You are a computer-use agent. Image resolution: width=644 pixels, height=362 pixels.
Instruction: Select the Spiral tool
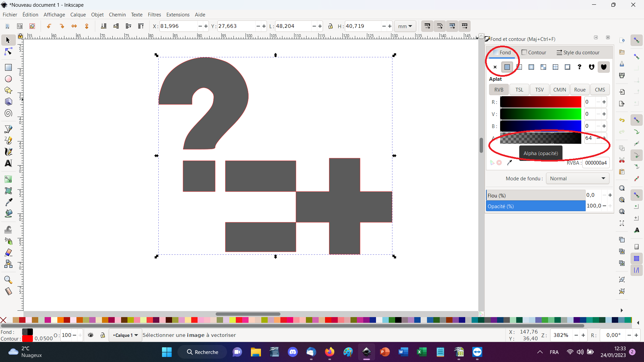click(8, 113)
